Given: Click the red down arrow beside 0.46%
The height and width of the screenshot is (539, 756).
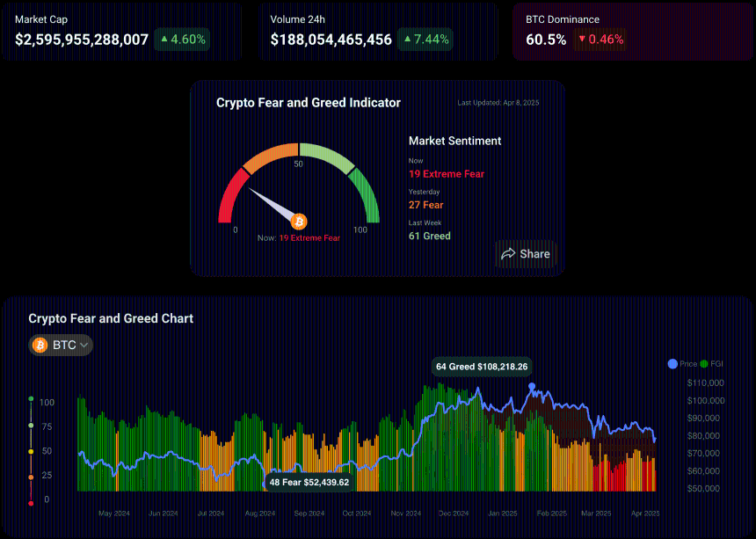Looking at the screenshot, I should click(582, 40).
